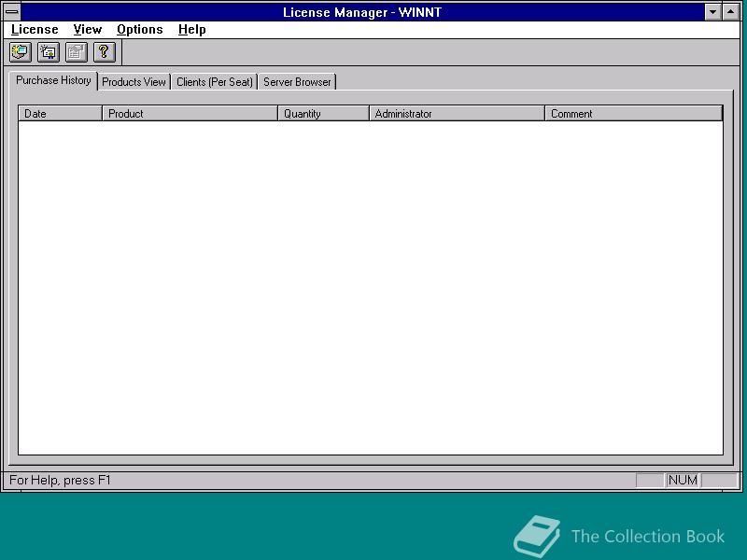Click the yellow question mark Help icon

tap(105, 52)
